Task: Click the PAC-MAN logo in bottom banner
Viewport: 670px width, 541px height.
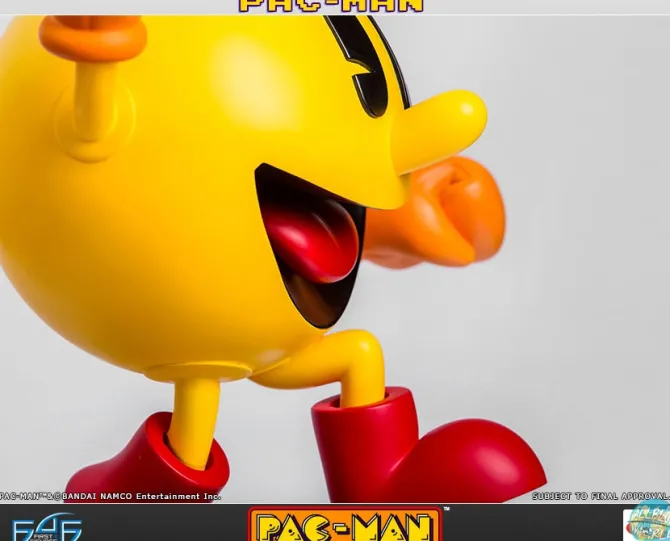Action: coord(344,525)
